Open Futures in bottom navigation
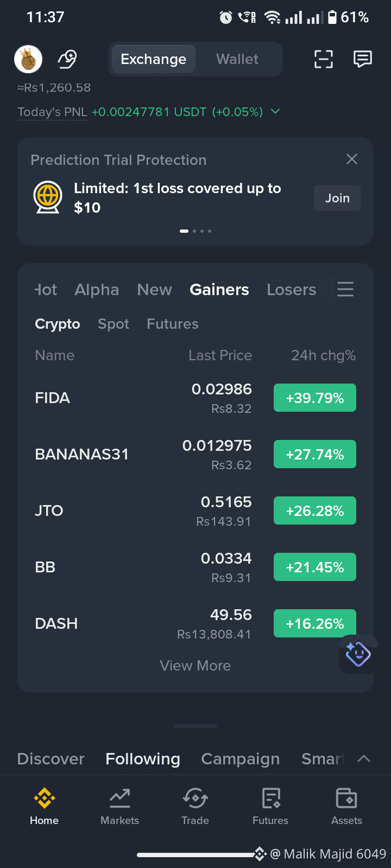The height and width of the screenshot is (868, 391). (270, 806)
